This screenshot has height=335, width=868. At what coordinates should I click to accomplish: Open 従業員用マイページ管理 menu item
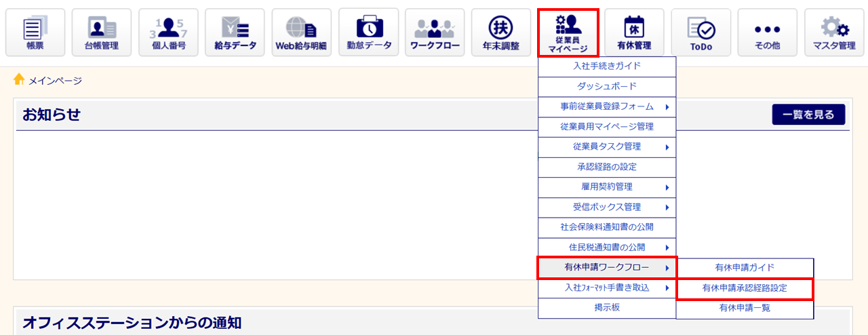[607, 127]
